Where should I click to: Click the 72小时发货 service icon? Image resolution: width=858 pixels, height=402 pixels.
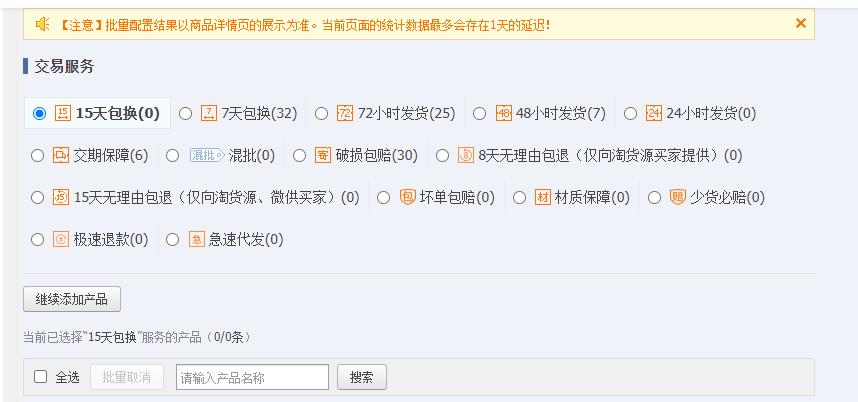(345, 113)
